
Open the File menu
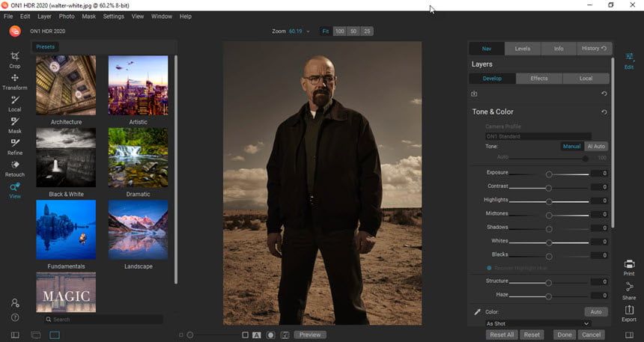pos(8,16)
